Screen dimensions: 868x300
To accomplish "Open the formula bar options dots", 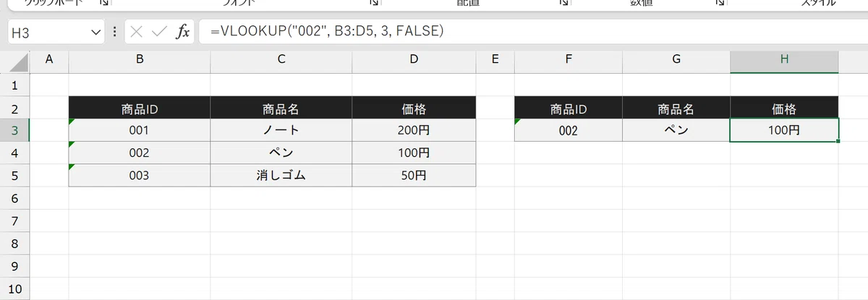I will click(x=115, y=33).
